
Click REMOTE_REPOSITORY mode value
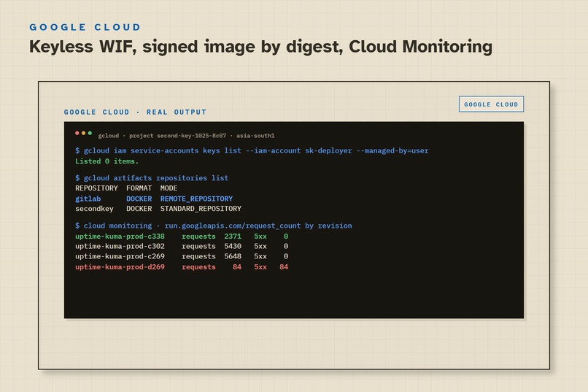[x=196, y=199]
